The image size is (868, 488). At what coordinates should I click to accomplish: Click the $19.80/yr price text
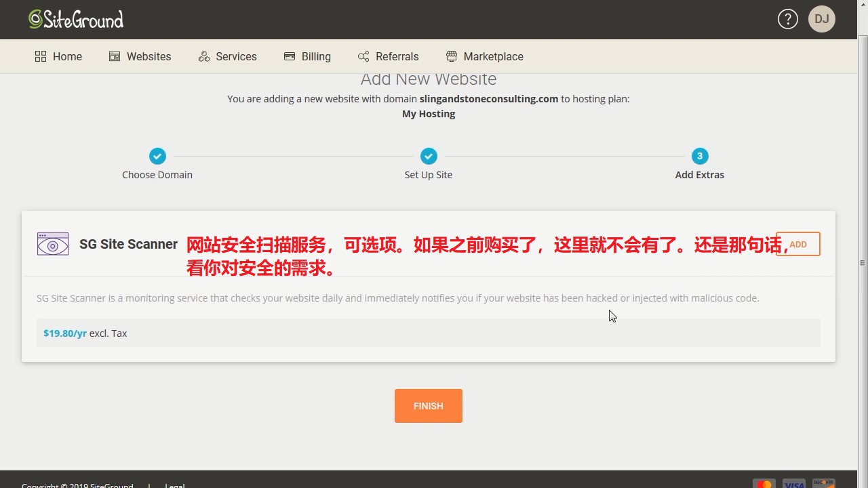65,333
